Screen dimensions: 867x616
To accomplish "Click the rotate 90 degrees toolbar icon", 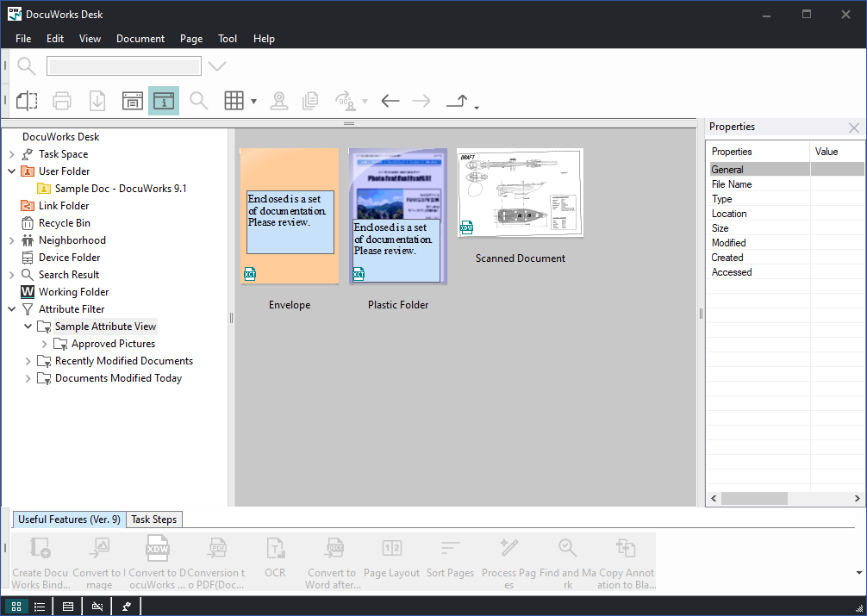I will [x=346, y=101].
